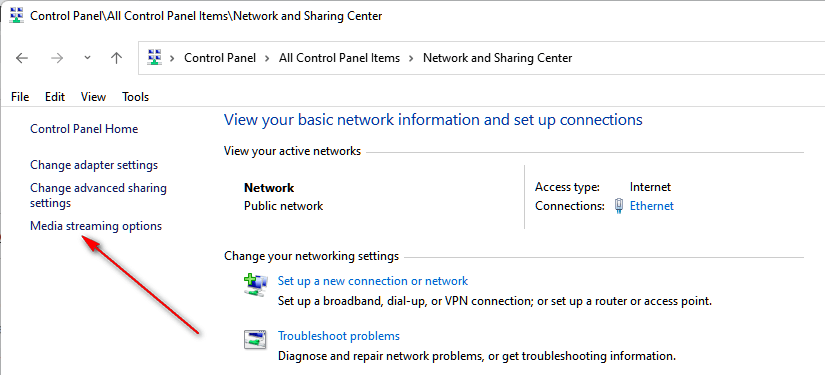Screen dimensions: 825x375
Task: Open the View menu
Action: pyautogui.click(x=93, y=97)
